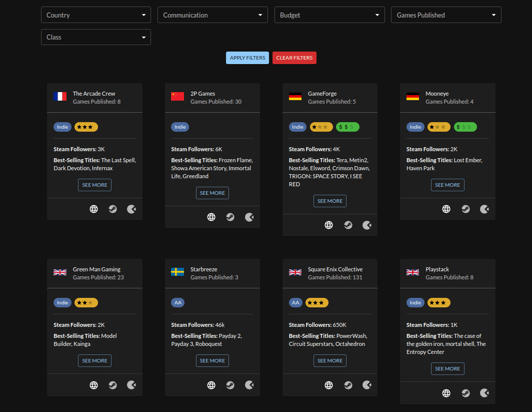Click the Pac-Man-shaped icon on Starbreeze card
The height and width of the screenshot is (412, 532).
click(x=249, y=385)
